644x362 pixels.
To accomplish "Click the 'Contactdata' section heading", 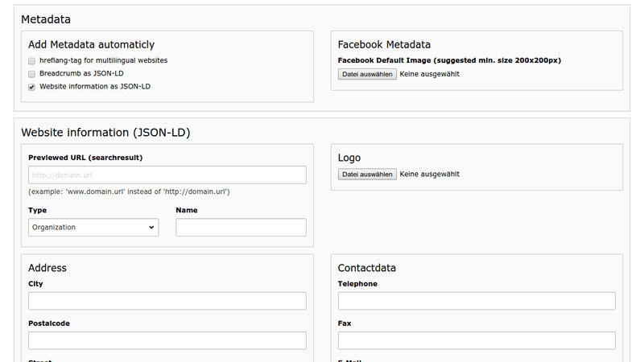I will [x=367, y=268].
